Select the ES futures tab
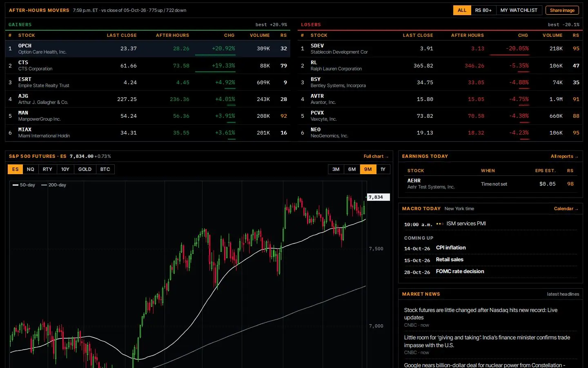Viewport: 588px width, 368px height. pos(15,169)
